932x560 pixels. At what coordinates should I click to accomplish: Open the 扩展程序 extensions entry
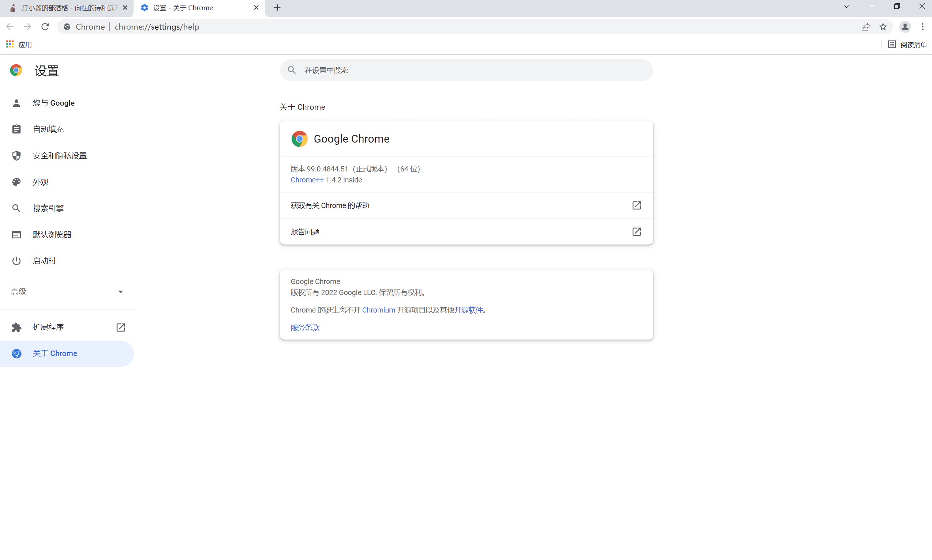coord(48,327)
